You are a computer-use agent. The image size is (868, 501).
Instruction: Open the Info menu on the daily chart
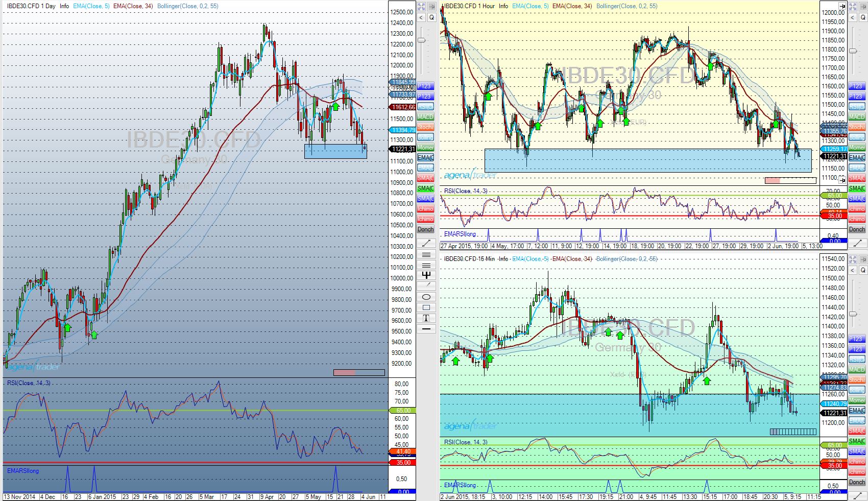coord(64,6)
